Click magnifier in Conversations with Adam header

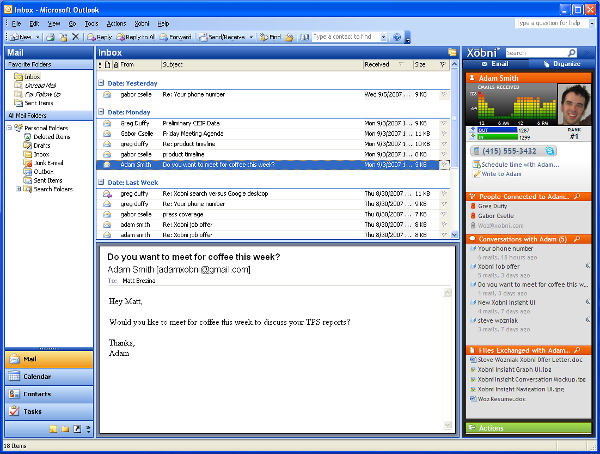(577, 239)
